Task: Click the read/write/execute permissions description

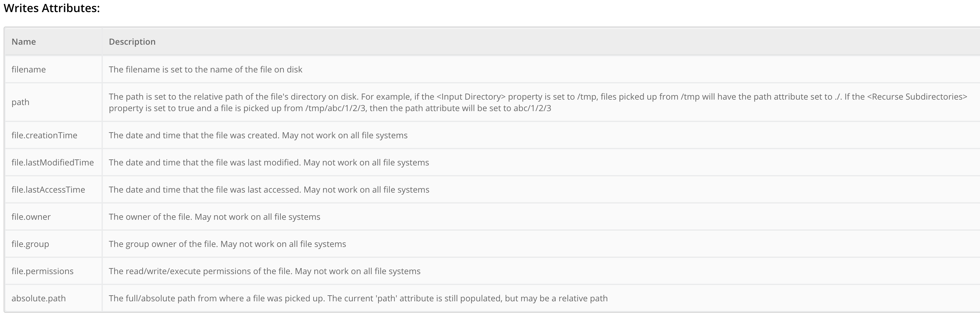Action: click(264, 271)
